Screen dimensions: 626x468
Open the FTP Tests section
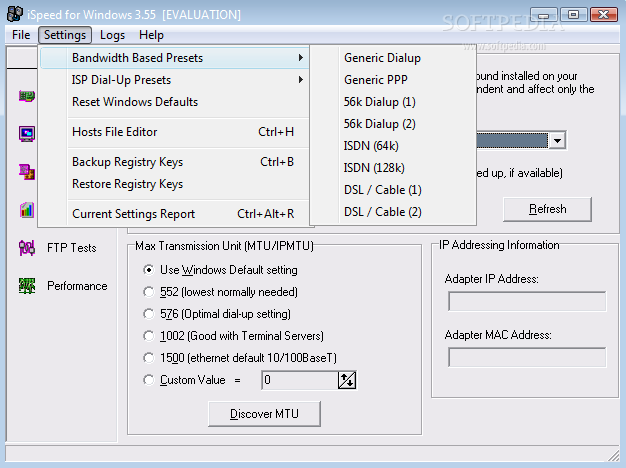tap(71, 248)
